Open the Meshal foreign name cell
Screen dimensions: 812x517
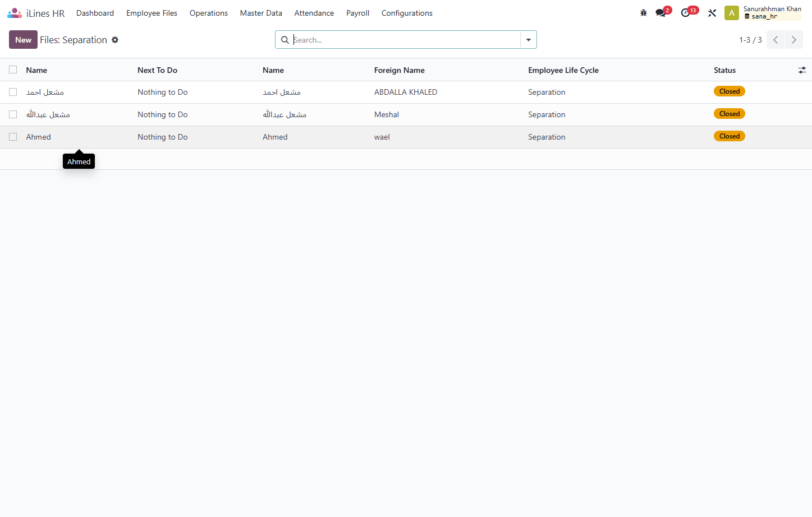[387, 114]
